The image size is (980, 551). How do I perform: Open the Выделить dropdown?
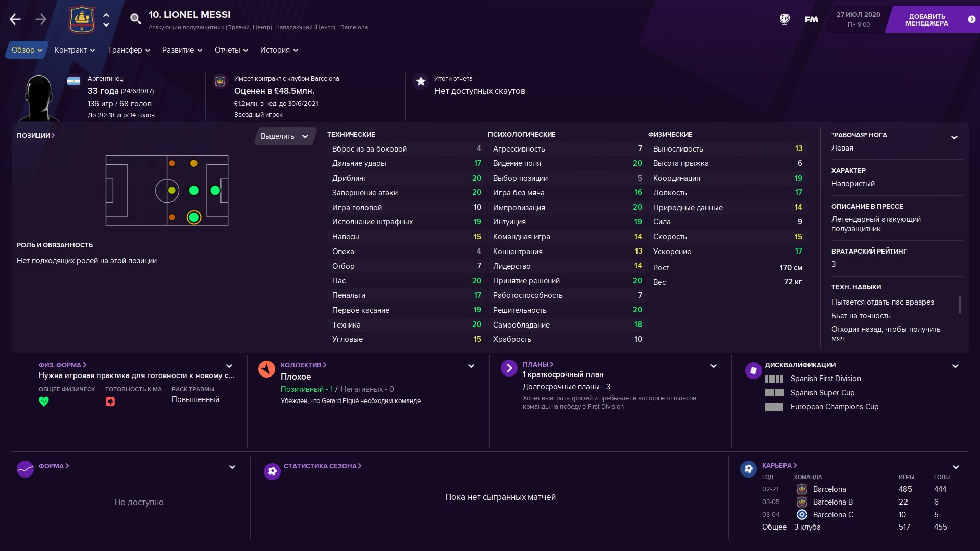[285, 136]
